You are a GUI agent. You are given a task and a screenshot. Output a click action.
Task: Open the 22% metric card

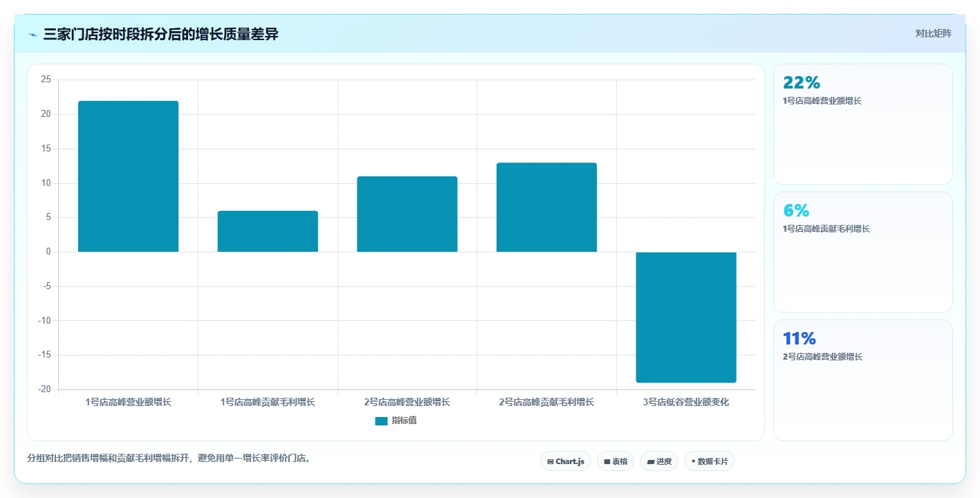click(x=863, y=124)
